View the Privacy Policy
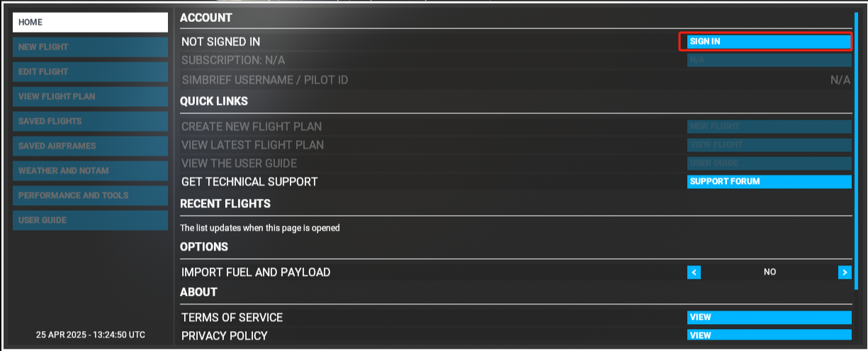 pos(769,335)
